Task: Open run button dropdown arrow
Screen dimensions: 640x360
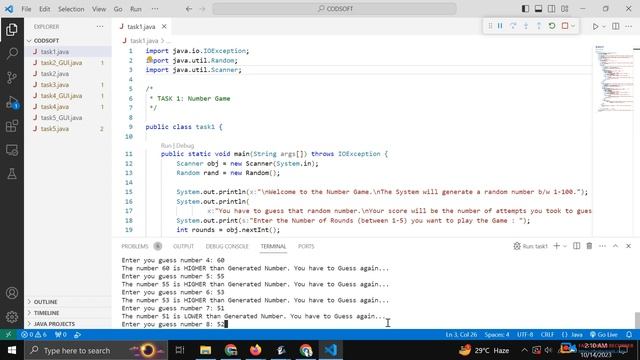Action: pos(604,27)
